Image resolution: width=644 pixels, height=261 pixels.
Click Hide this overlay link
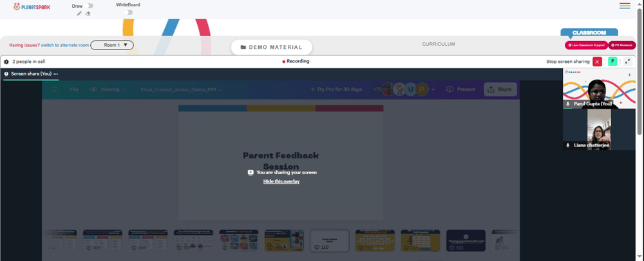tap(281, 181)
